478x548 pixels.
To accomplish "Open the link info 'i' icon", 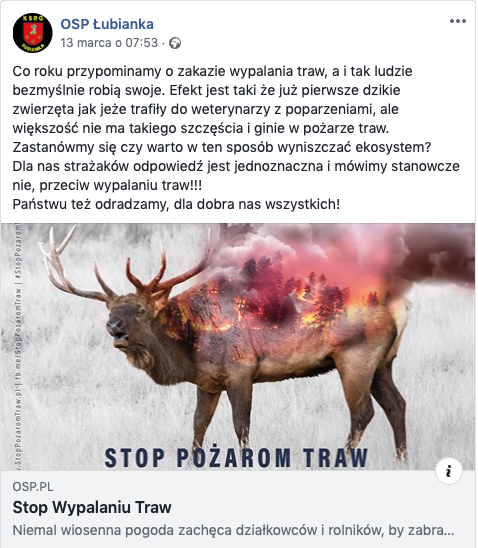I will click(449, 471).
